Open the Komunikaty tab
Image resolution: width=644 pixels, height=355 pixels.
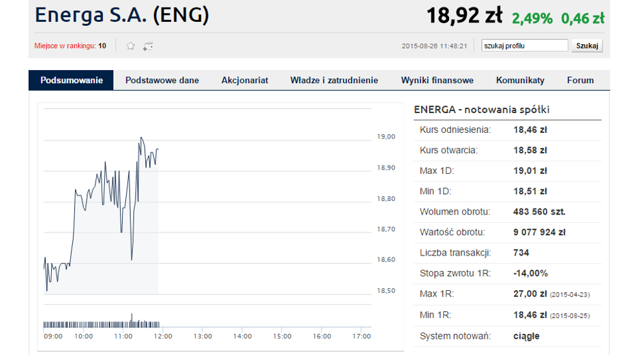tap(521, 80)
